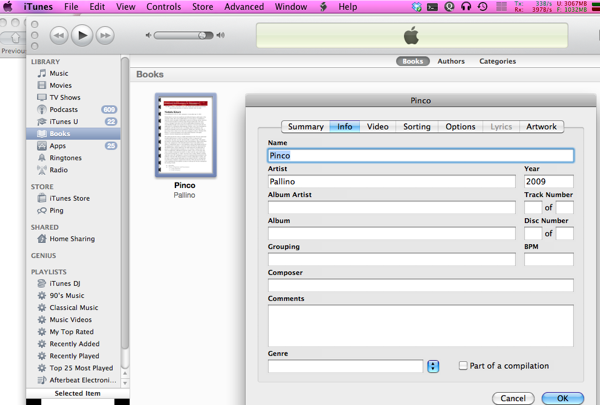Image resolution: width=600 pixels, height=405 pixels.
Task: Click OK button in dialog
Action: [x=562, y=398]
